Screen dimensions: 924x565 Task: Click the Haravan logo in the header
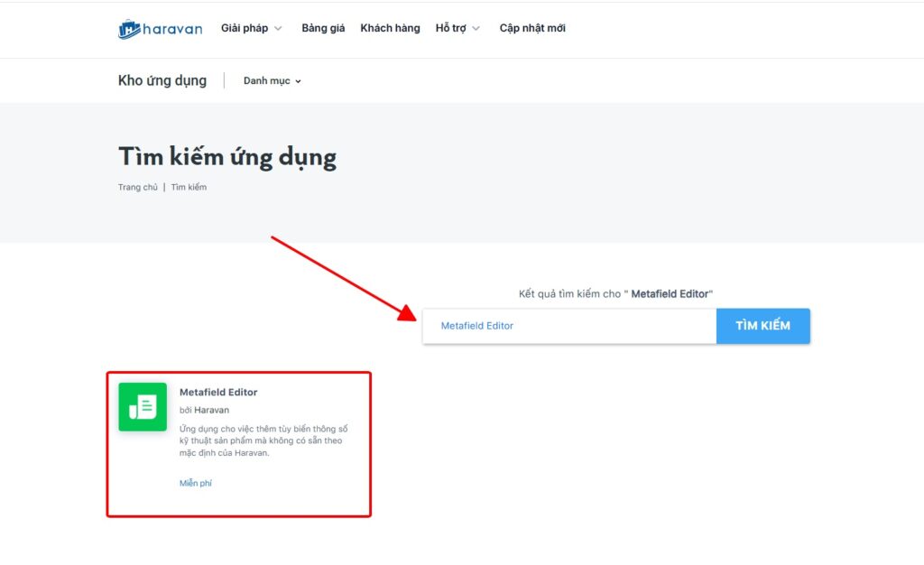click(160, 29)
